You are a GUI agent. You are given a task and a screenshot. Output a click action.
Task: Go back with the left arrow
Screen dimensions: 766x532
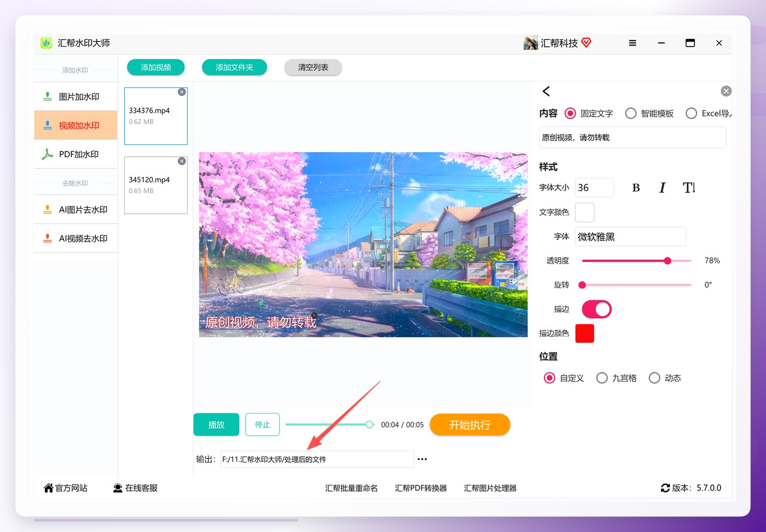click(x=546, y=91)
